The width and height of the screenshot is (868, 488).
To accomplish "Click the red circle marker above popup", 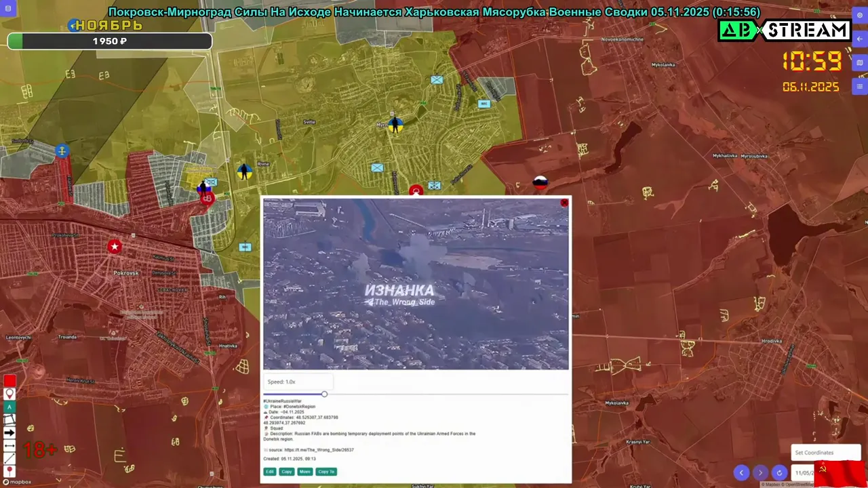I will tap(416, 191).
